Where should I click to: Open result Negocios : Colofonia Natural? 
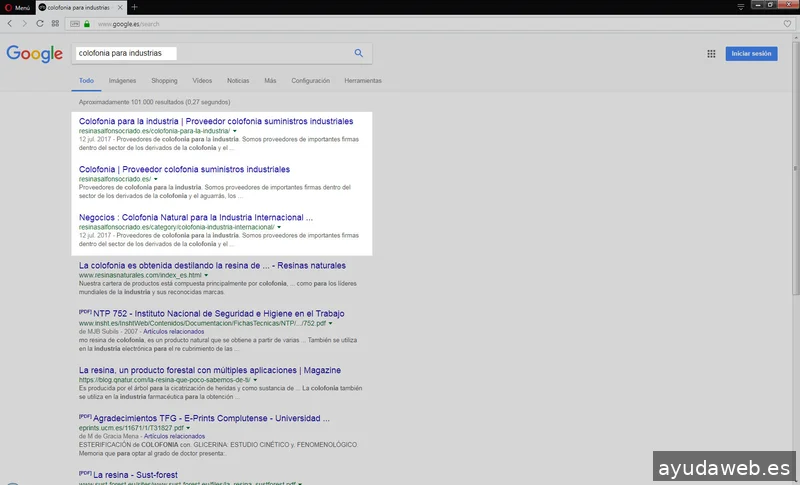point(196,217)
